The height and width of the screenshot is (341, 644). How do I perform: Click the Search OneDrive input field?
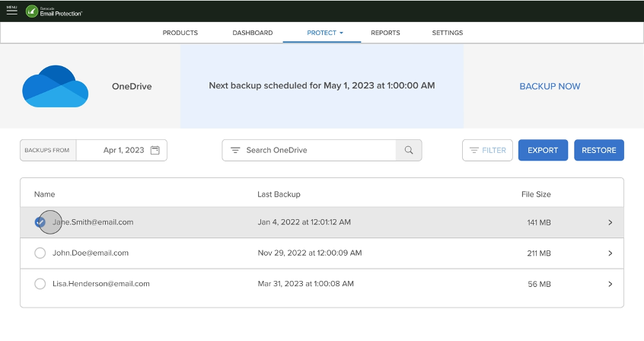coord(316,151)
